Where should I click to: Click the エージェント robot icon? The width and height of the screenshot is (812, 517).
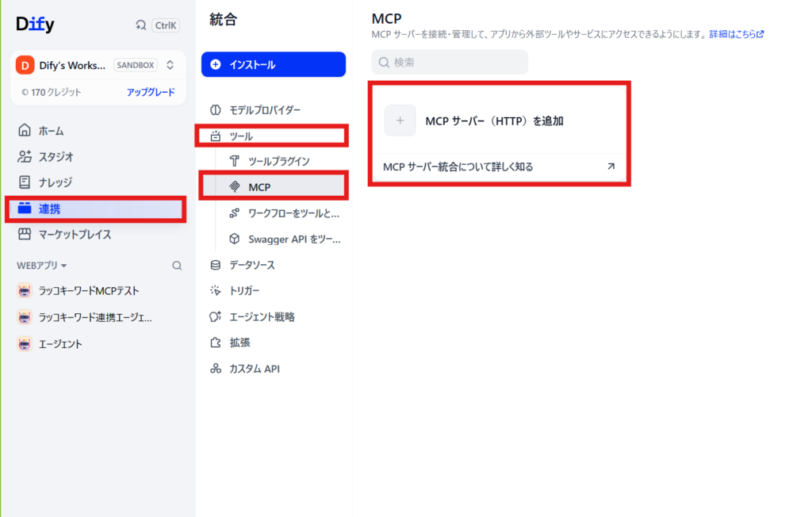[x=25, y=343]
